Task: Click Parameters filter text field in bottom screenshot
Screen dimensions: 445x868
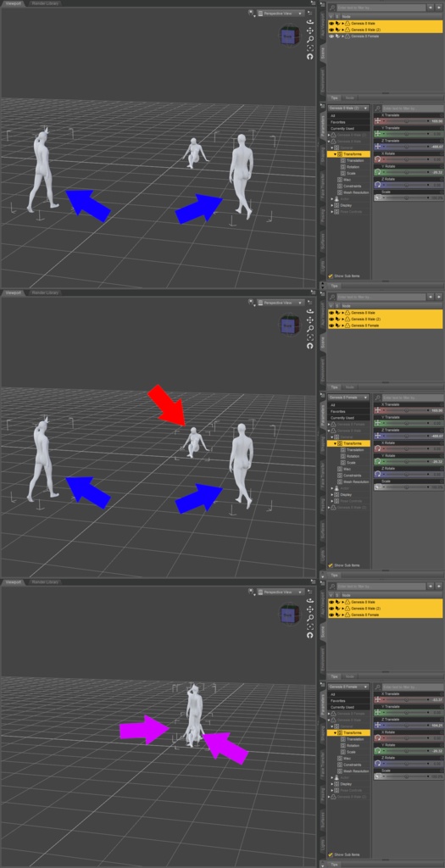Action: [x=413, y=687]
